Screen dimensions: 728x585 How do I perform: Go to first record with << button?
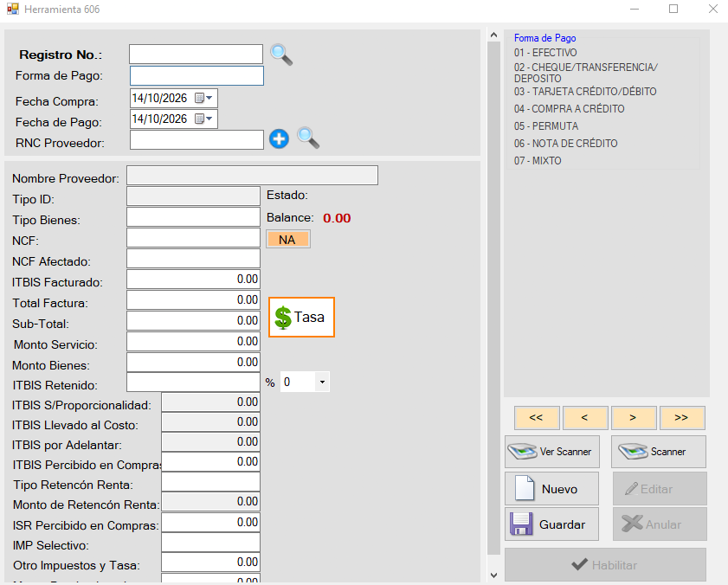(x=537, y=418)
